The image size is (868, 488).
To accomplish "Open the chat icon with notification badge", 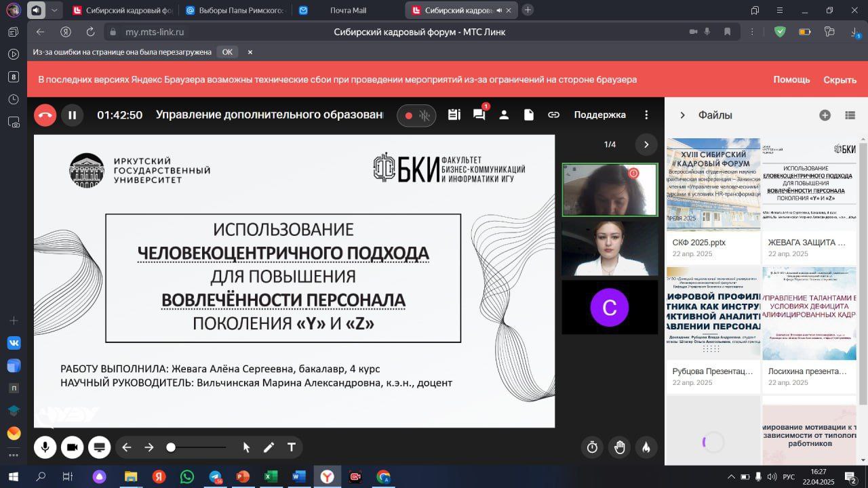I will (x=479, y=115).
